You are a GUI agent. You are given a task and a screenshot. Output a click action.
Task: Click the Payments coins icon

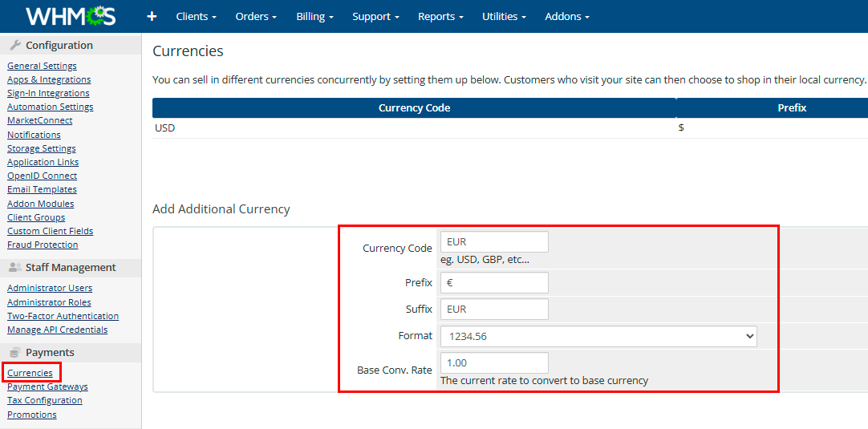click(15, 353)
